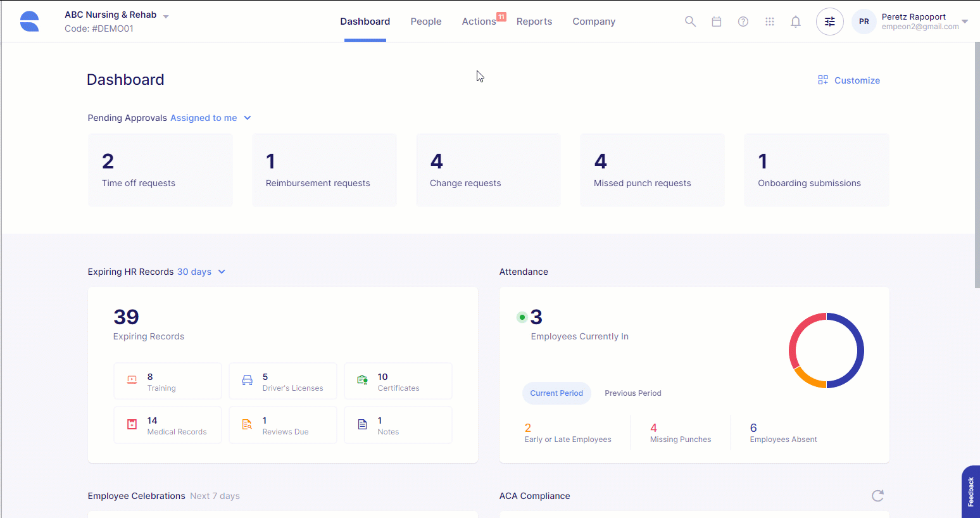
Task: Open the Reimbursement requests card
Action: point(324,170)
